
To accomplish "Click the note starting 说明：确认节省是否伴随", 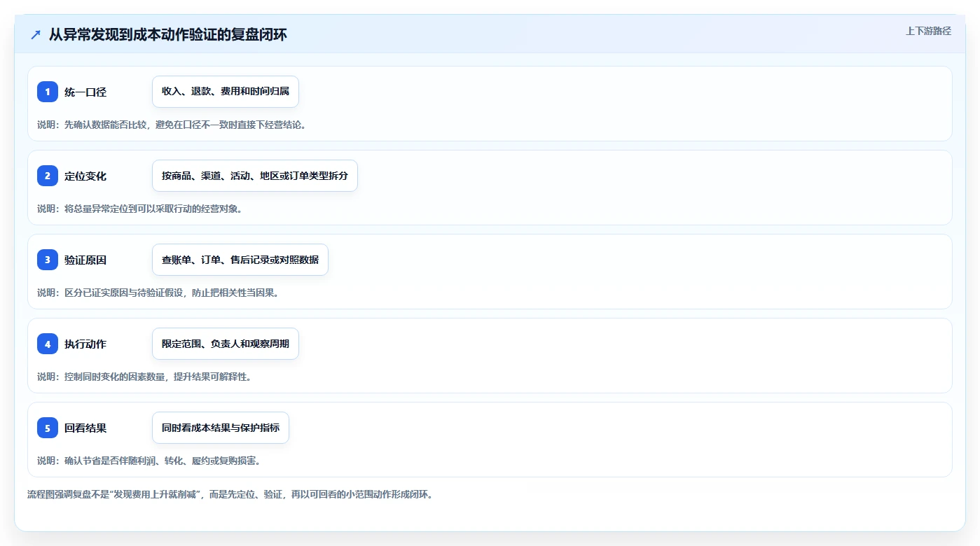I will (x=149, y=461).
